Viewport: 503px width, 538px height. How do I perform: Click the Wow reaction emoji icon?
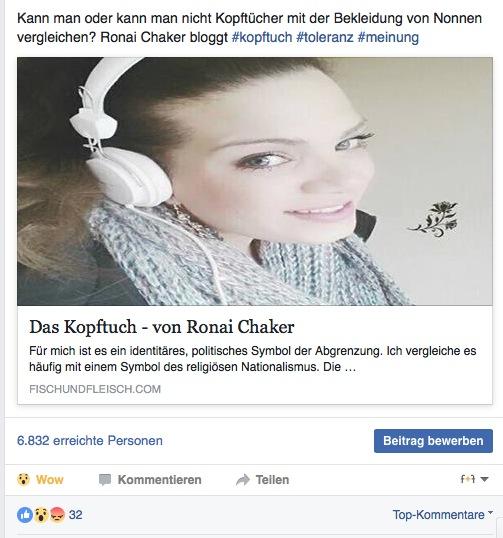[x=23, y=479]
